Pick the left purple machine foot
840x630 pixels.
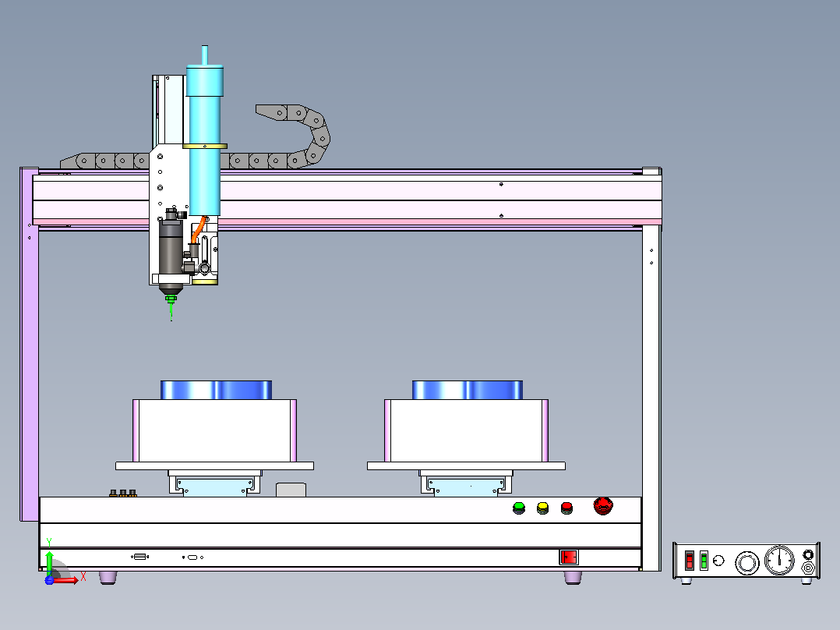pos(108,578)
